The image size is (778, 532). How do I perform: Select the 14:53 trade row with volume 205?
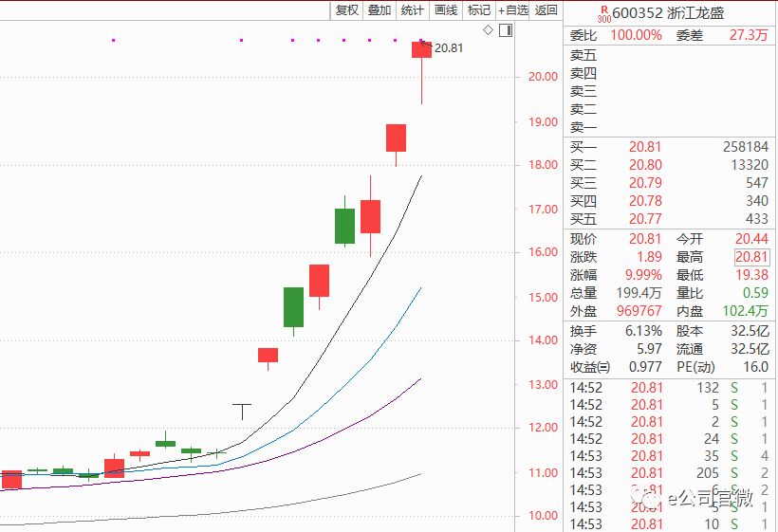pos(669,473)
